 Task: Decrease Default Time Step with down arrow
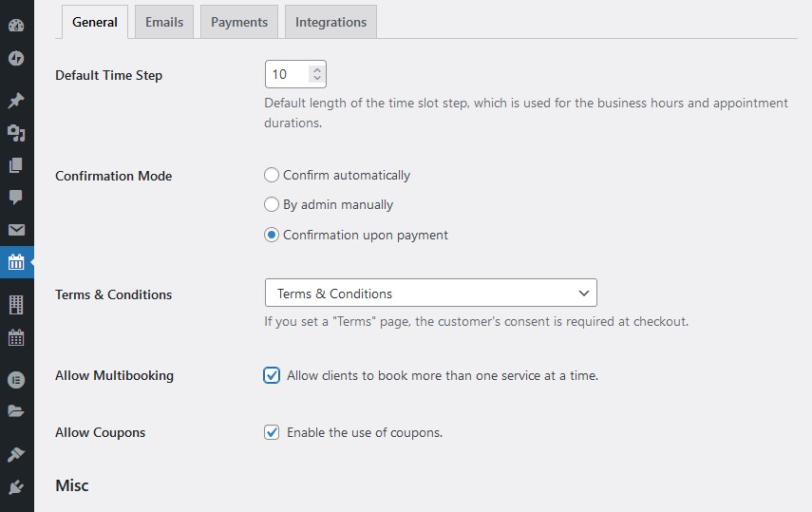pos(317,78)
